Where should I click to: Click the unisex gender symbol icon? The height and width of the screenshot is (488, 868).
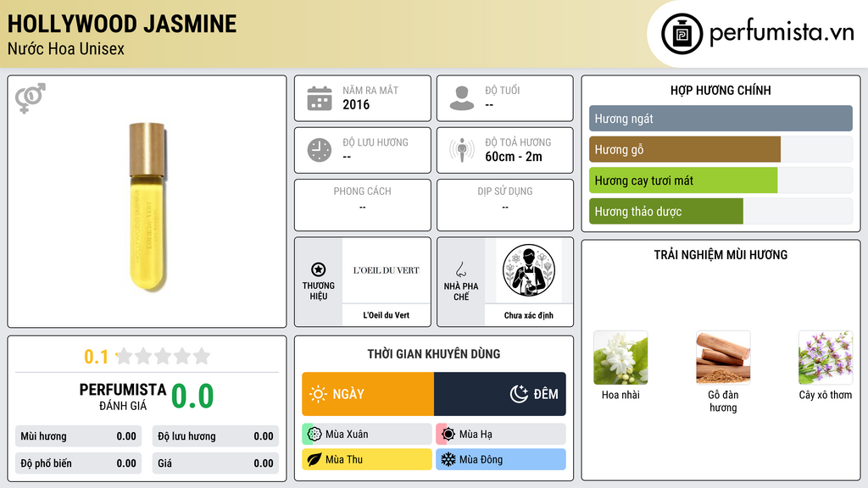click(x=31, y=98)
